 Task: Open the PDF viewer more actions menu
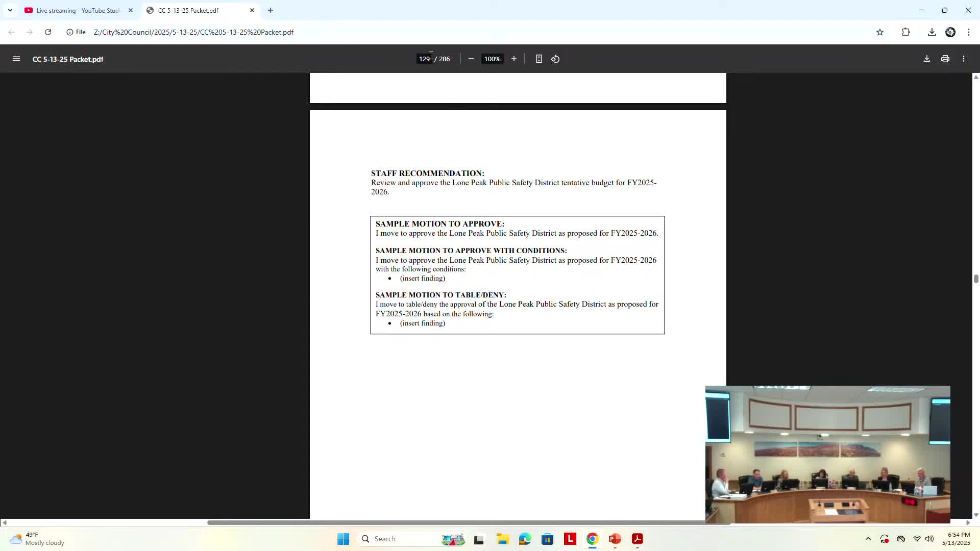964,59
